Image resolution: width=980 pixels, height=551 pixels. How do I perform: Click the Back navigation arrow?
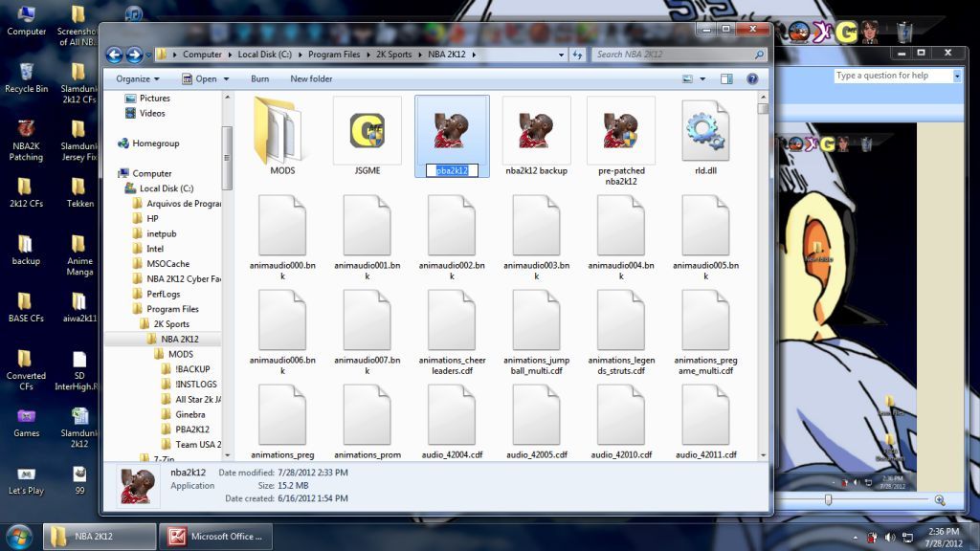(x=114, y=55)
